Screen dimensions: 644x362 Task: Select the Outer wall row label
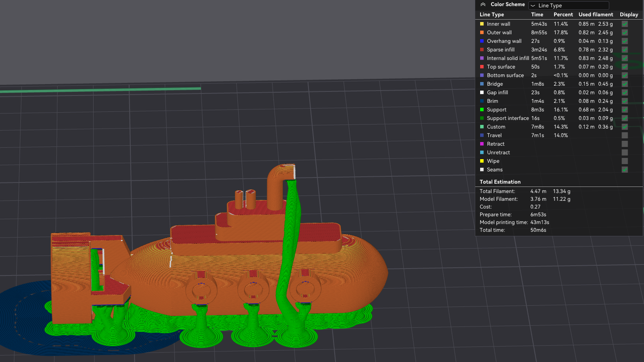point(499,33)
